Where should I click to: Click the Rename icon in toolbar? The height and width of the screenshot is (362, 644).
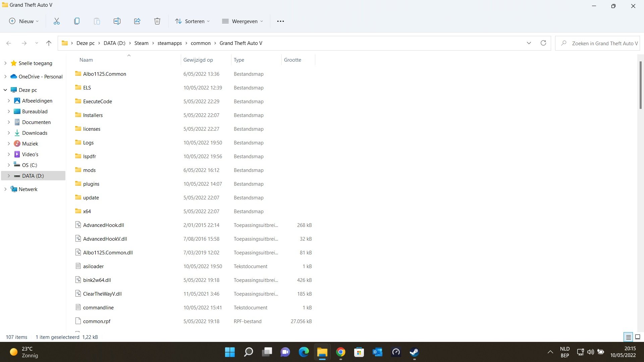(117, 21)
